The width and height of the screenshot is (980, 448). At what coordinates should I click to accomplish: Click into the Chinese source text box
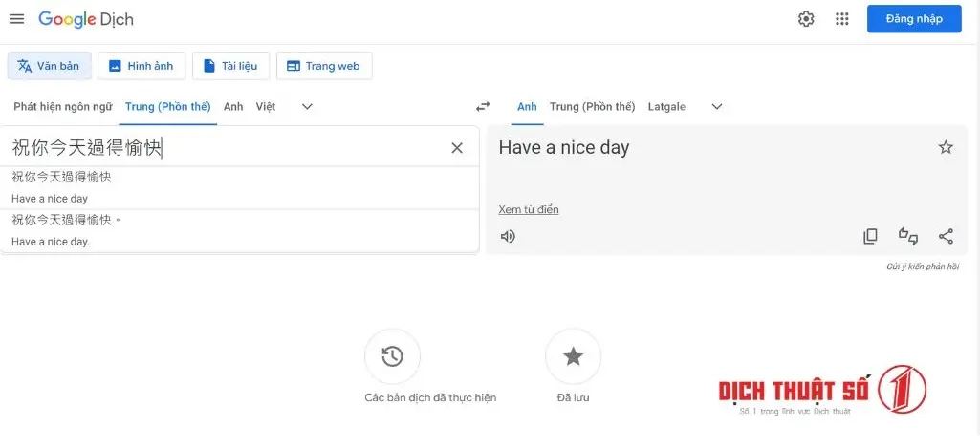pyautogui.click(x=225, y=148)
